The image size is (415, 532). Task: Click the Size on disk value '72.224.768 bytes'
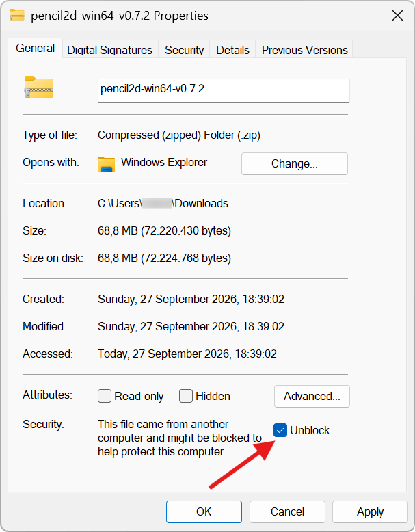tap(186, 258)
